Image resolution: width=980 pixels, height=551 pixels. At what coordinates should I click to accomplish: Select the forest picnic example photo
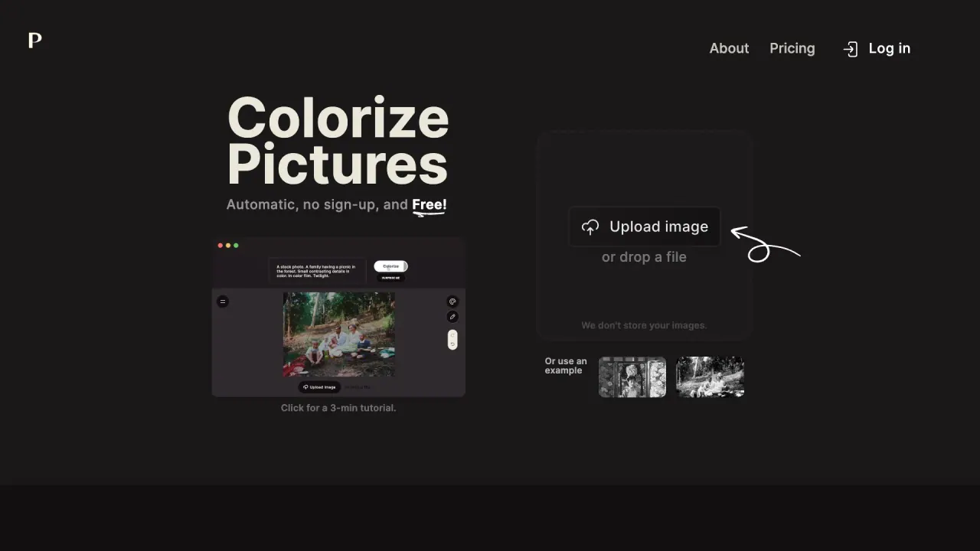click(x=710, y=377)
